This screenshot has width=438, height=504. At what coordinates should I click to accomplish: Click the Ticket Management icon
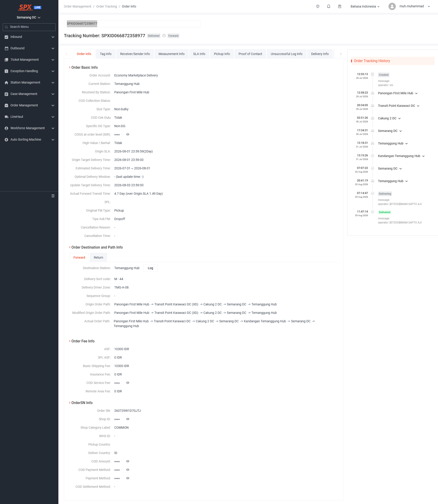[6, 60]
